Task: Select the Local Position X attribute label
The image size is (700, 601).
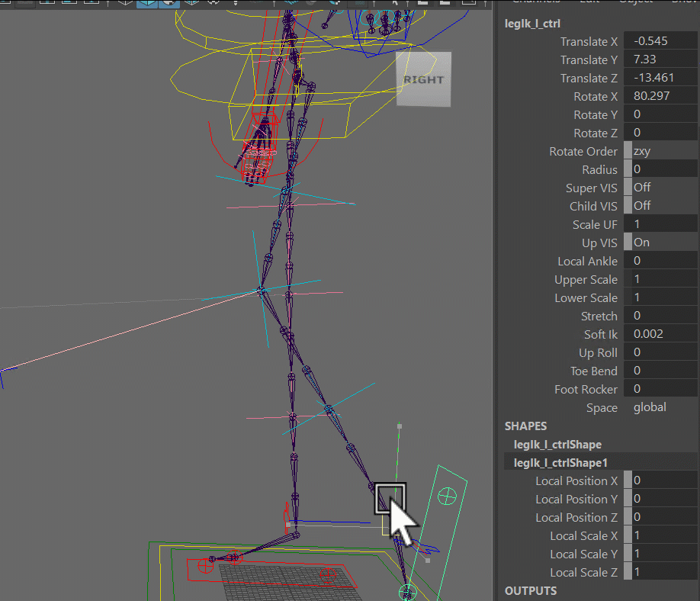Action: click(576, 481)
